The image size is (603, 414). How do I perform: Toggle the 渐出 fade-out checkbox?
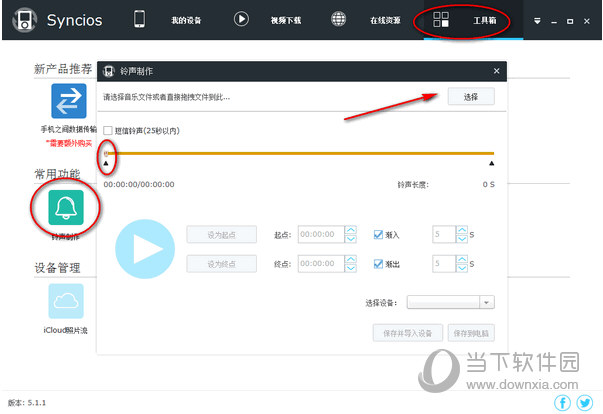pyautogui.click(x=378, y=264)
